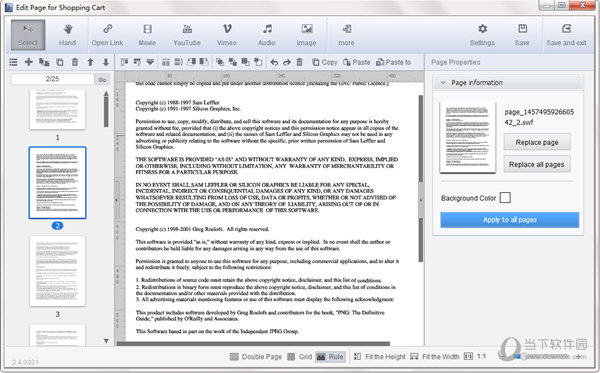Toggle Double Page view
The height and width of the screenshot is (373, 600).
tap(256, 357)
